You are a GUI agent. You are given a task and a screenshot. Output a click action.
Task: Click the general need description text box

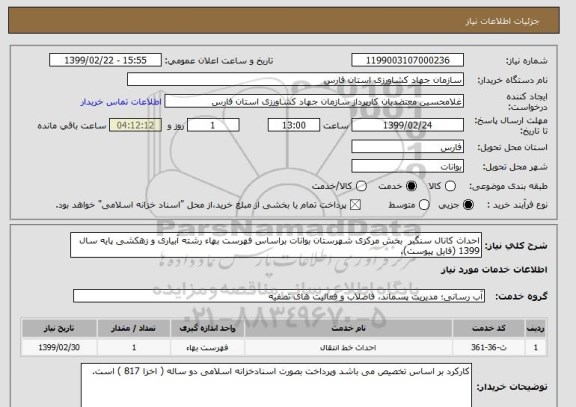click(x=276, y=245)
